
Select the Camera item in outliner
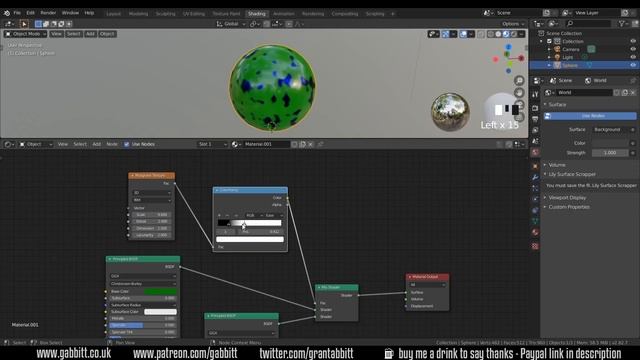[571, 49]
